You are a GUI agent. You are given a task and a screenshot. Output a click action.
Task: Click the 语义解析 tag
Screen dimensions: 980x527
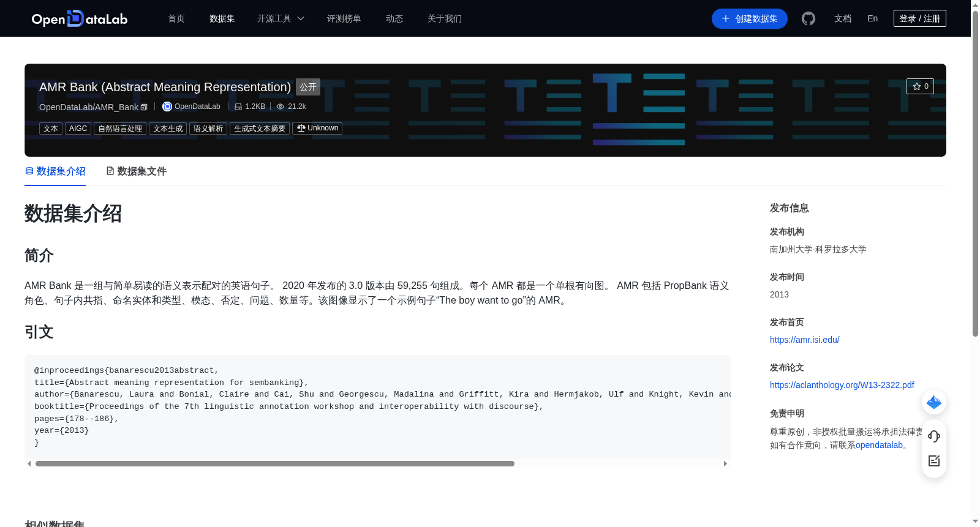tap(208, 129)
